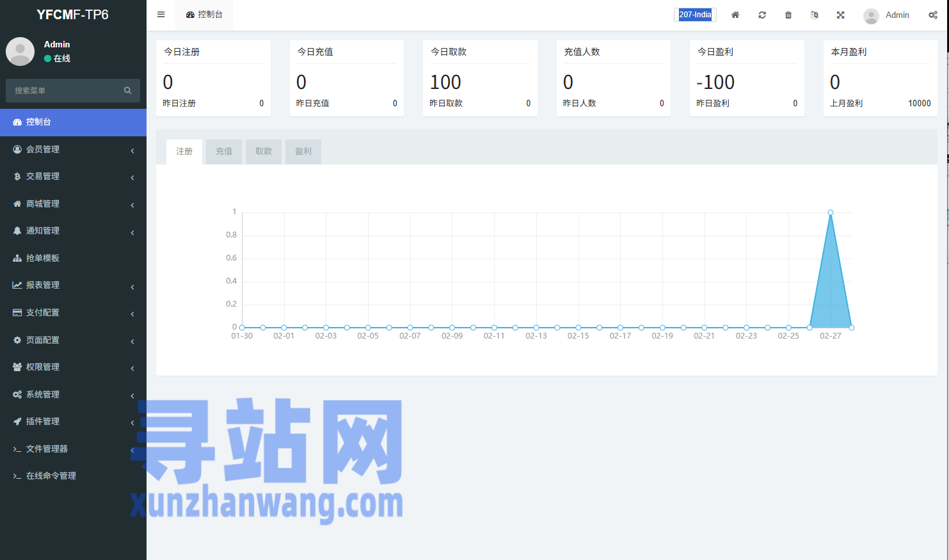Switch to the 充值 chart tab
The image size is (949, 560).
[223, 152]
